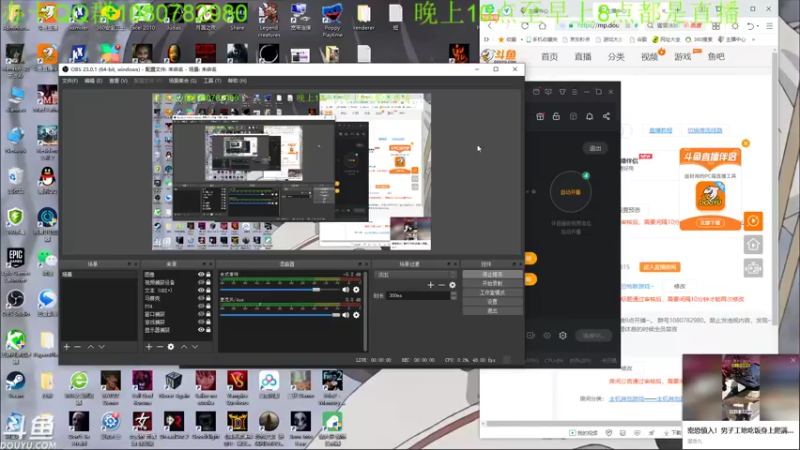Adjust transition duration stepper arrows
Image resolution: width=800 pixels, height=450 pixels.
tap(454, 295)
